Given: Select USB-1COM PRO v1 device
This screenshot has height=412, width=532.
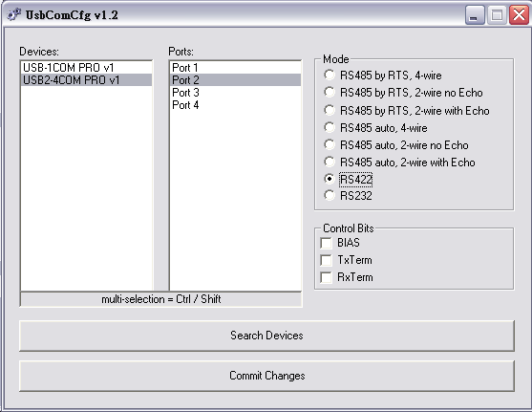Looking at the screenshot, I should (x=86, y=68).
